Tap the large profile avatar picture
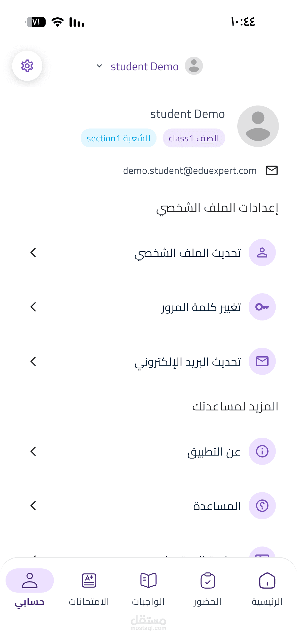This screenshot has height=644, width=297. click(x=258, y=126)
